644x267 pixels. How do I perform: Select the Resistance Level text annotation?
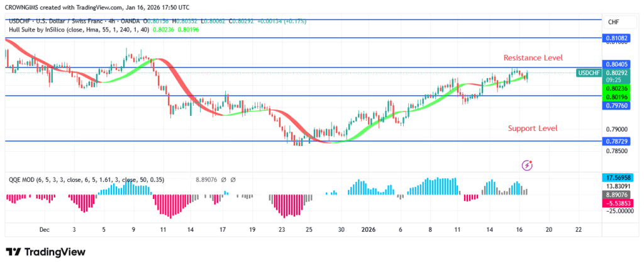533,57
